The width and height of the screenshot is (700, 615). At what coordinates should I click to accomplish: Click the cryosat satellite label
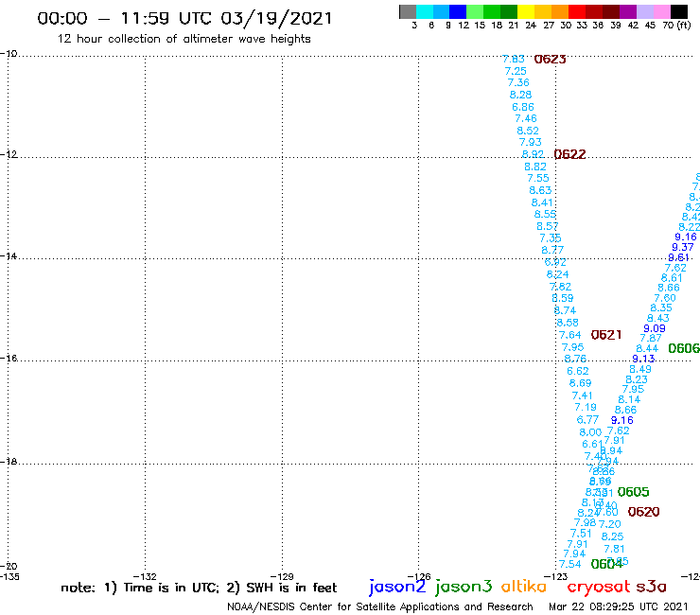[x=599, y=588]
